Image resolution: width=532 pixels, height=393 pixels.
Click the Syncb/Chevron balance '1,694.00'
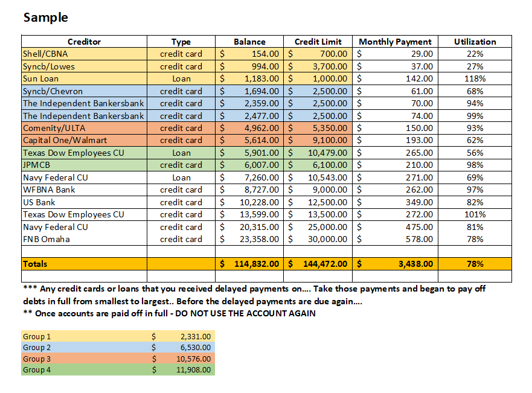click(x=249, y=91)
